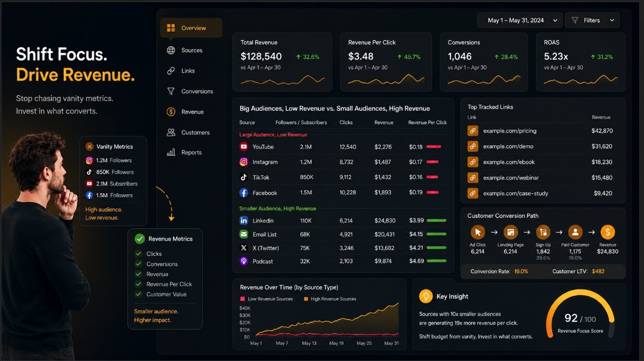
Task: Click link icon beside example.com/demo
Action: point(472,146)
